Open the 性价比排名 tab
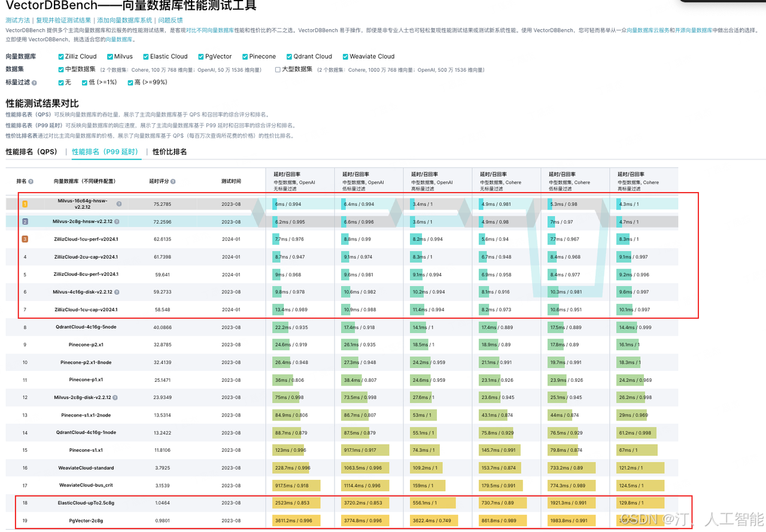The width and height of the screenshot is (766, 532). [170, 152]
